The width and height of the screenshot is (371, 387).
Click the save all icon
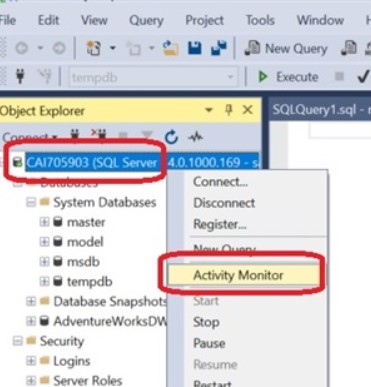(x=219, y=48)
